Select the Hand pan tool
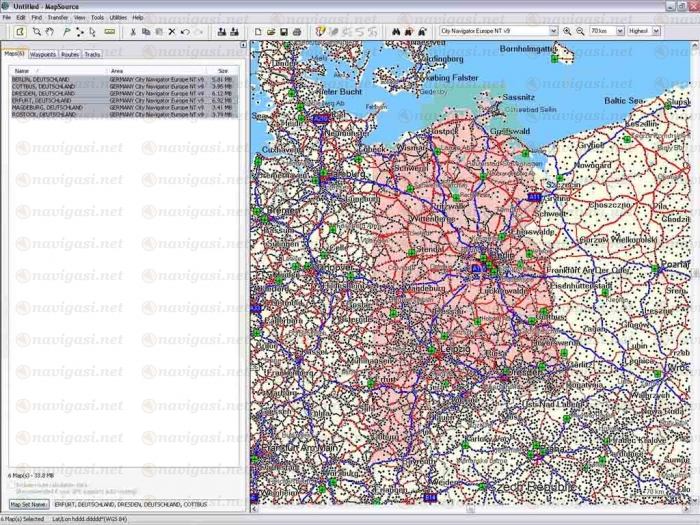700x525 pixels. coord(50,32)
